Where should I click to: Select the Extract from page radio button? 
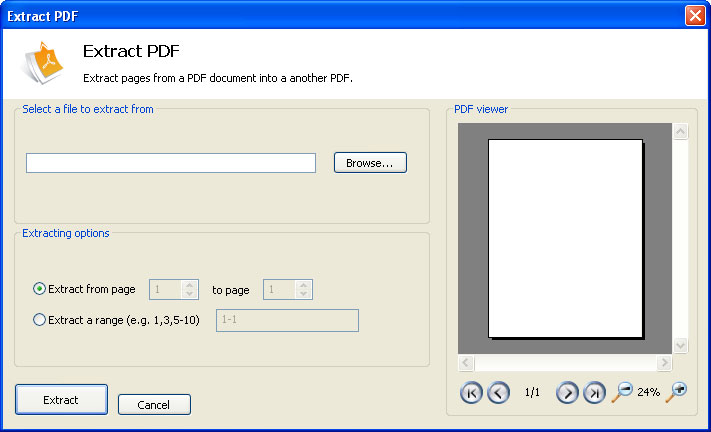click(39, 289)
